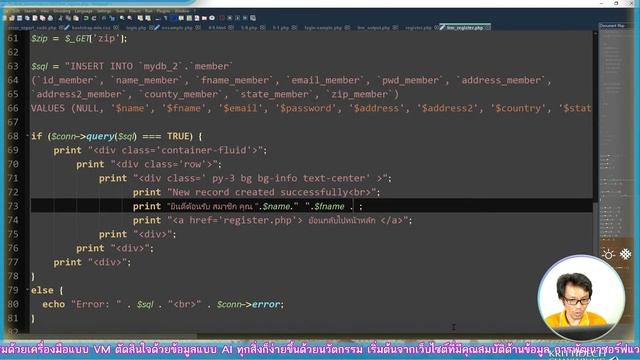Click the Paste toolbar icon
The height and width of the screenshot is (360, 640).
click(76, 18)
